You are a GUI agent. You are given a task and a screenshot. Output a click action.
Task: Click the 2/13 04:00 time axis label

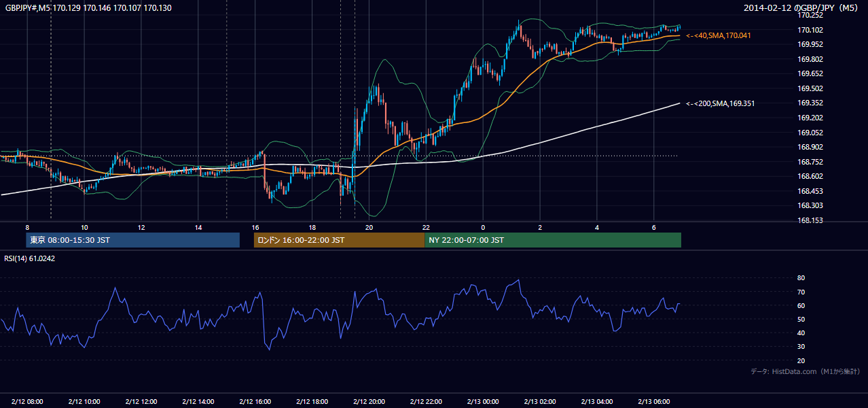click(x=598, y=402)
